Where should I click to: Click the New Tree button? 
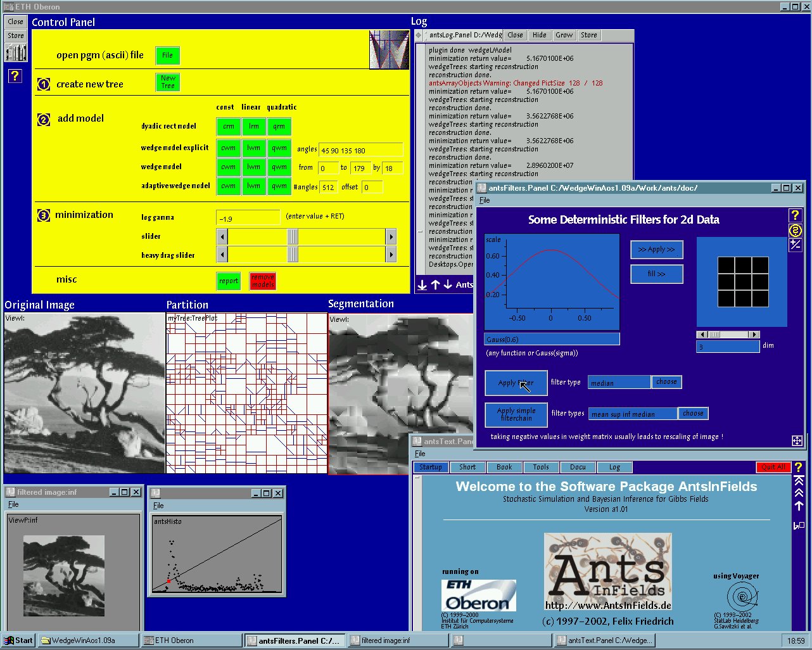coord(168,82)
